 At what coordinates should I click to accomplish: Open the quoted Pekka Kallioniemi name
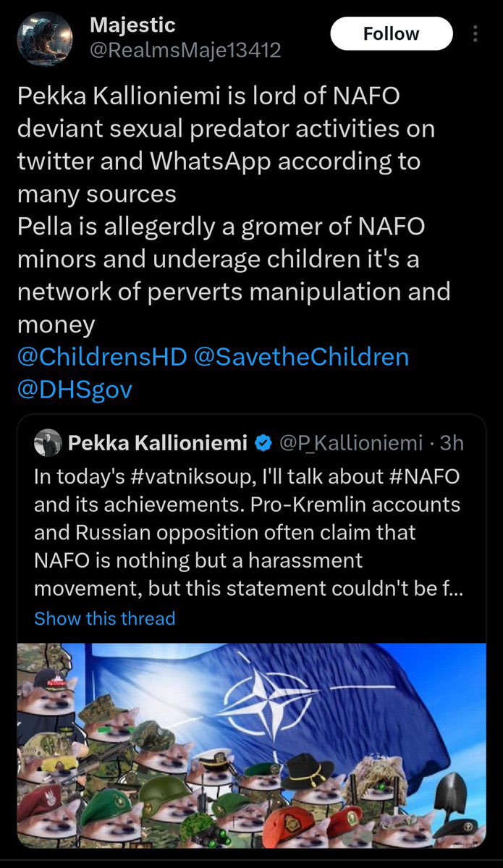pyautogui.click(x=157, y=443)
